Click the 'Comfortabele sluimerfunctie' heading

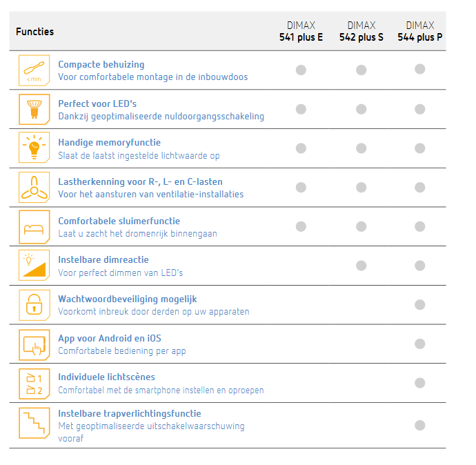pyautogui.click(x=119, y=221)
